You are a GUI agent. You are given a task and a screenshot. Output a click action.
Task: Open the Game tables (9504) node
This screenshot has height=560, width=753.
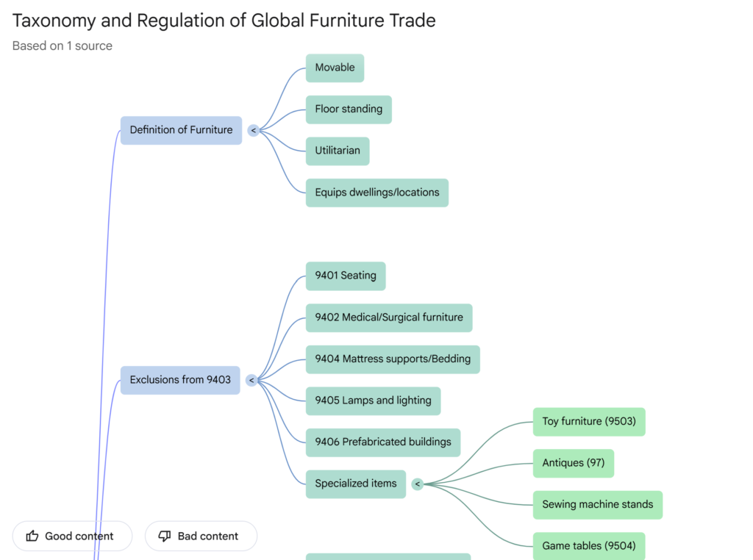[x=588, y=546]
